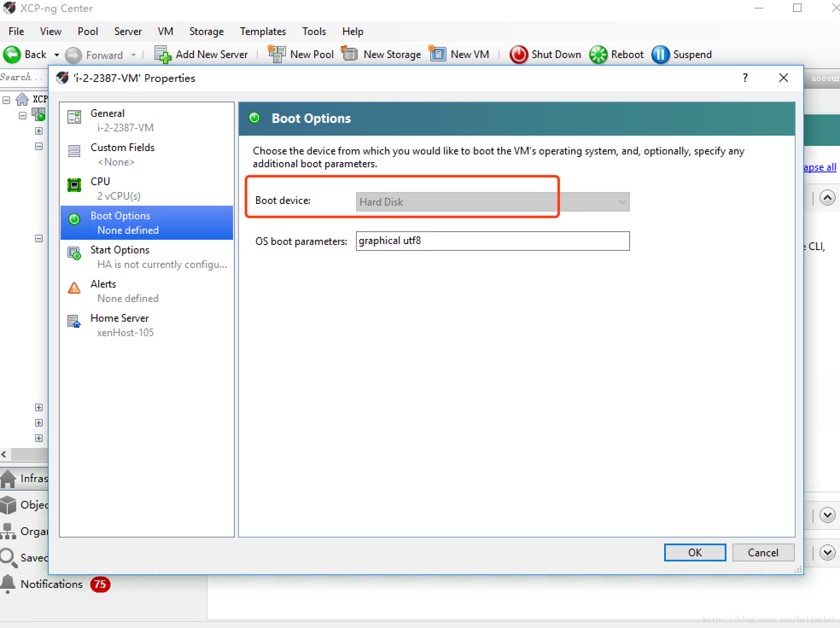Open the Server menu
The image size is (840, 628).
128,32
